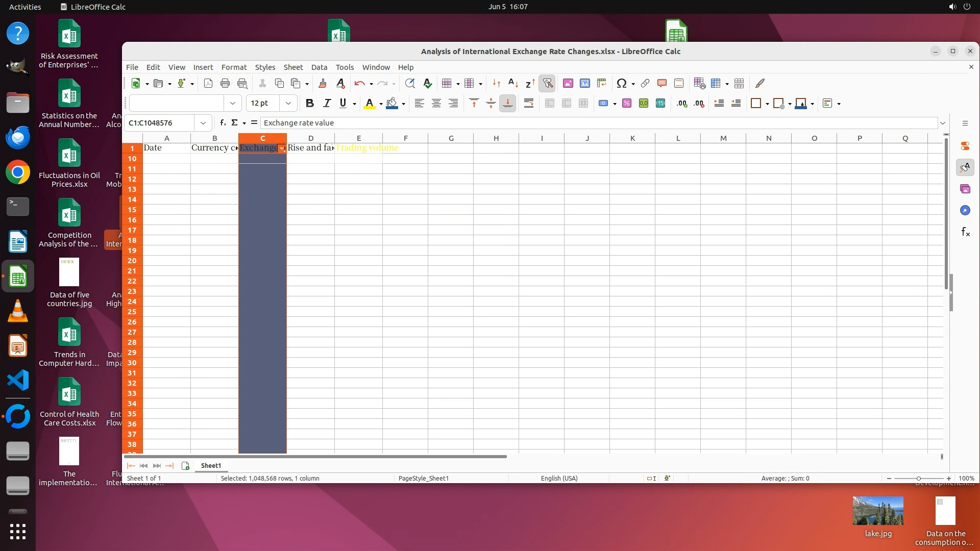Click the formula input line

597,123
